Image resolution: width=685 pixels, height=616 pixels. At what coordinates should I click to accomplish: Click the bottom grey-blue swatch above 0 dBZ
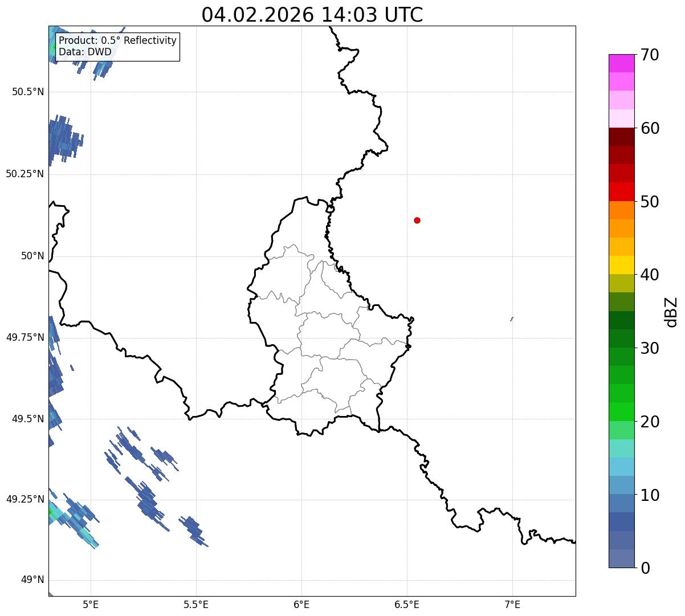click(621, 558)
